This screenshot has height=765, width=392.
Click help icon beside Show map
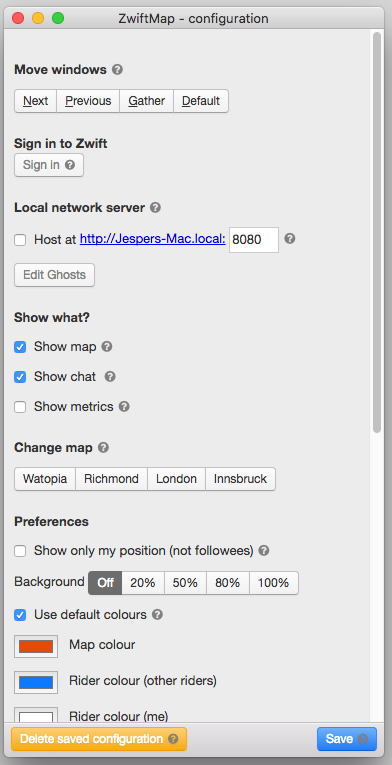(x=107, y=346)
